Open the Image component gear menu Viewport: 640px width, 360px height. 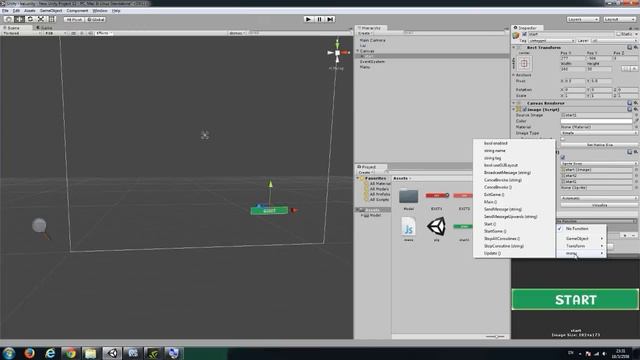636,109
